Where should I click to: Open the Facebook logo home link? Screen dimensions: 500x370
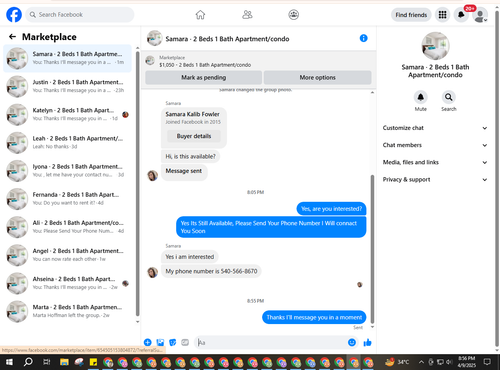tap(14, 15)
